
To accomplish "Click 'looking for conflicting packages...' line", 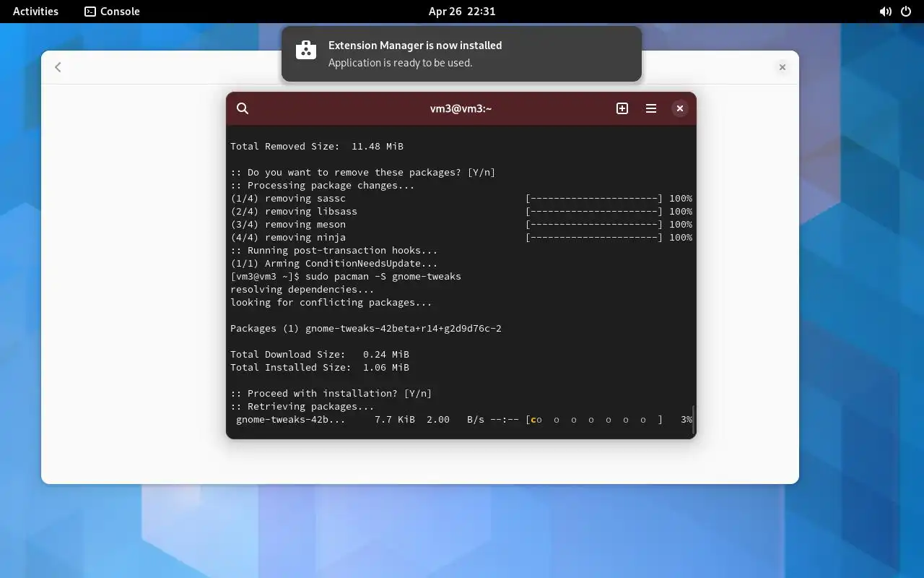I will [x=331, y=303].
